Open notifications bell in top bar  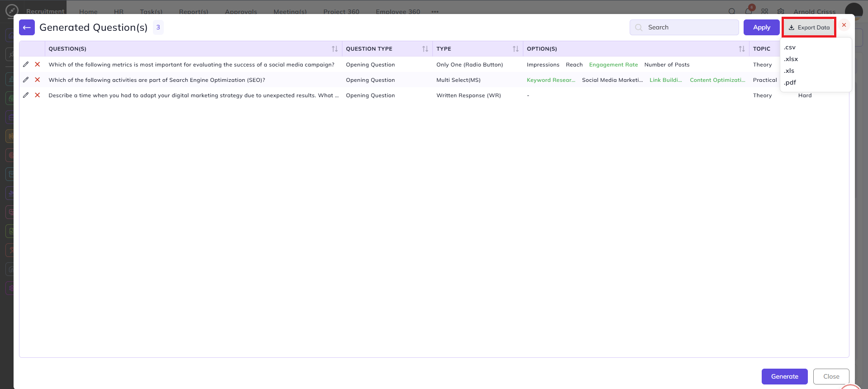[x=749, y=11]
